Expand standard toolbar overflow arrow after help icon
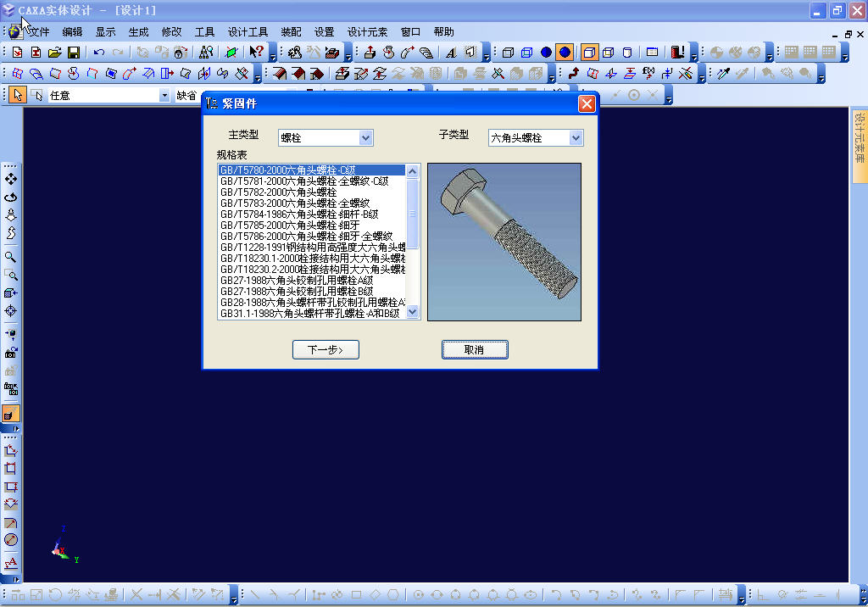Screen dimensions: 868x607 [x=273, y=53]
